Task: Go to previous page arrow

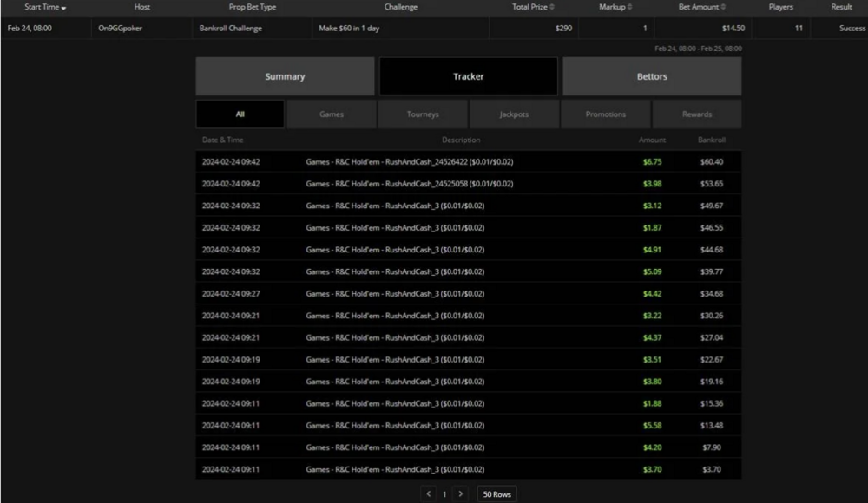Action: coord(428,493)
